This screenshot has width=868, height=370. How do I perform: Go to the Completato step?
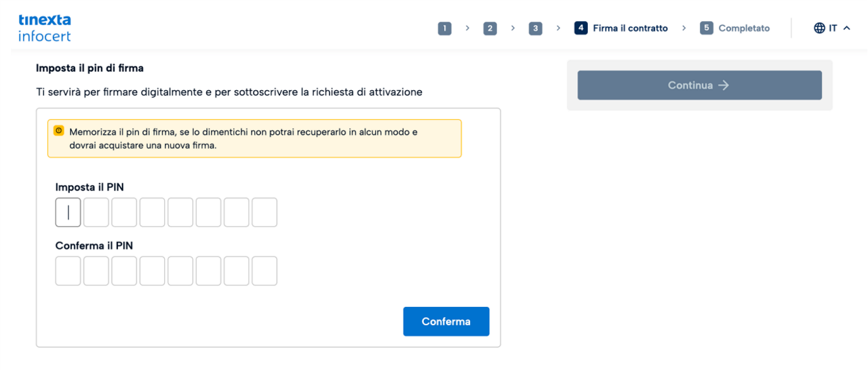[x=744, y=28]
